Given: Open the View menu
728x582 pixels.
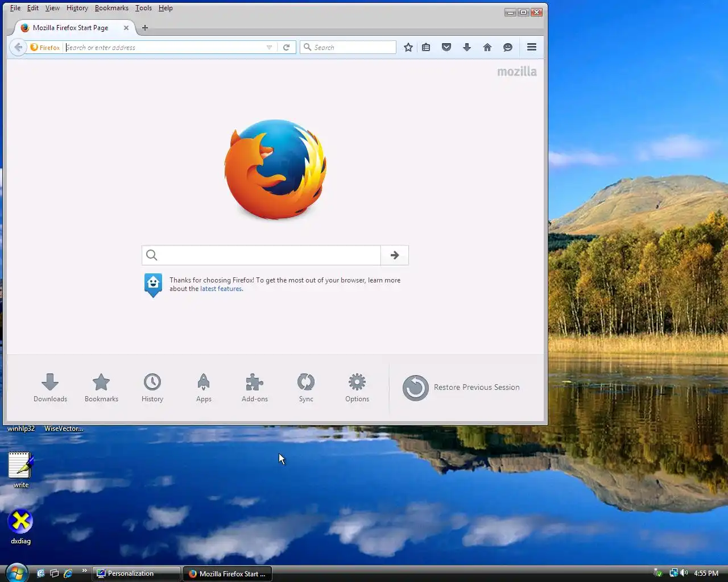Looking at the screenshot, I should [52, 8].
